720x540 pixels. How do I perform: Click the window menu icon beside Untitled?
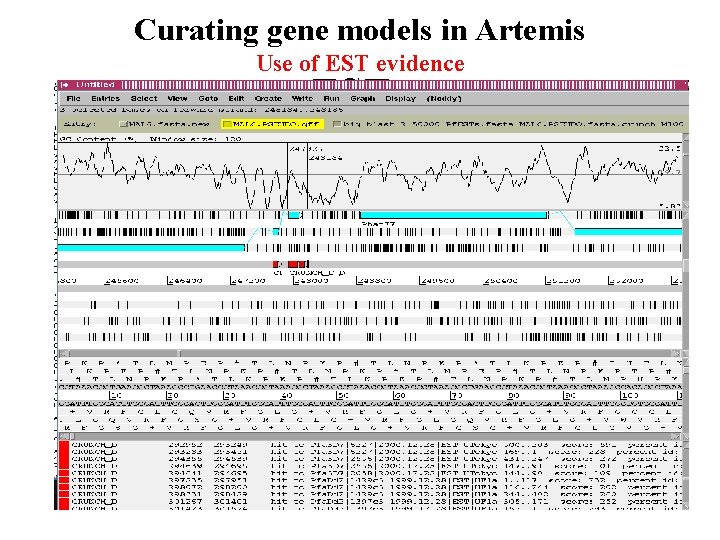click(65, 85)
